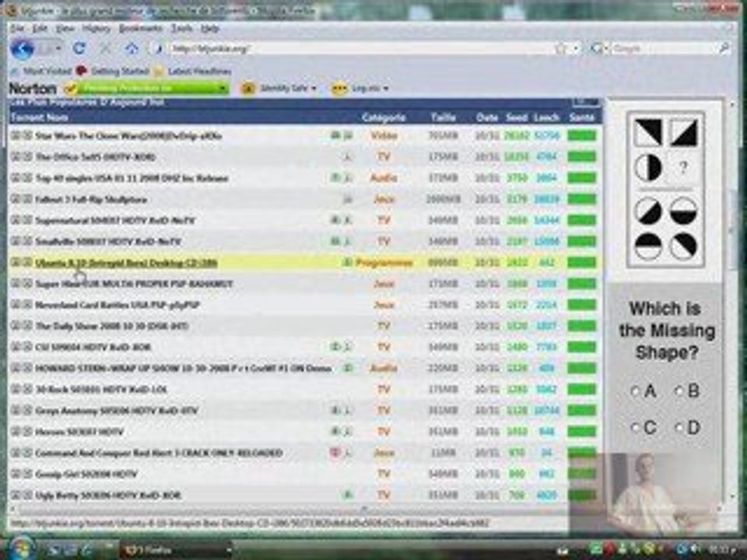Click the Getting Started bookmark icon

(82, 71)
